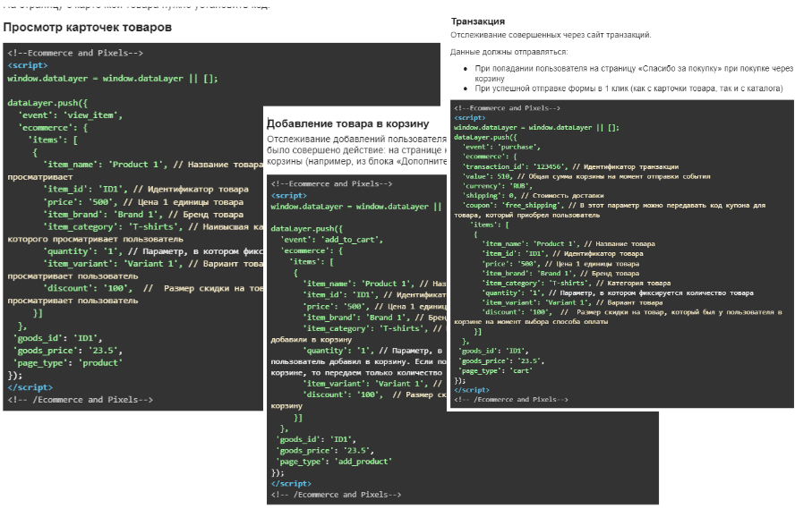Click 'discount': '100' line in the view_item block
This screenshot has width=812, height=509.
coord(153,289)
